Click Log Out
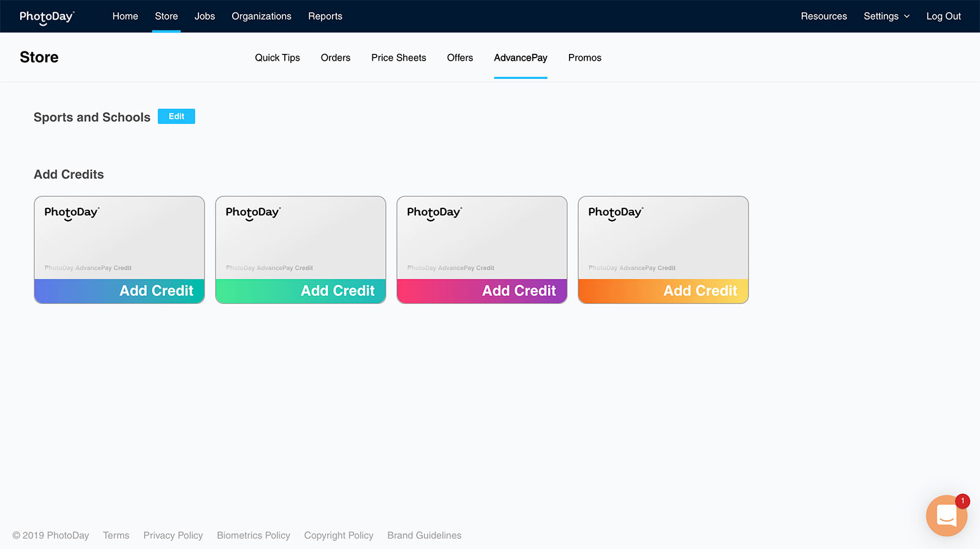980x549 pixels. click(x=943, y=17)
